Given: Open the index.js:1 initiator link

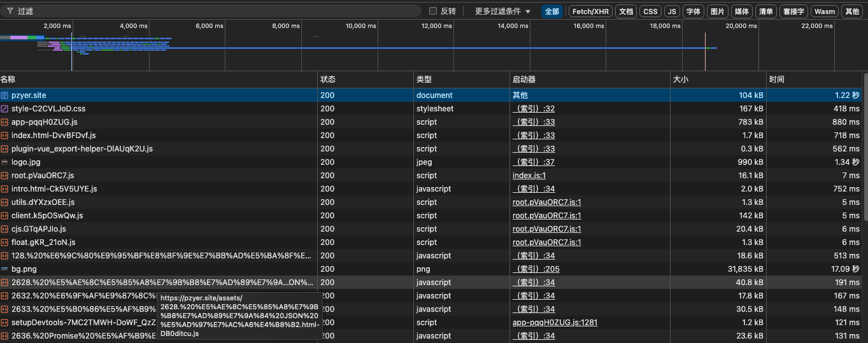Looking at the screenshot, I should pyautogui.click(x=529, y=176).
